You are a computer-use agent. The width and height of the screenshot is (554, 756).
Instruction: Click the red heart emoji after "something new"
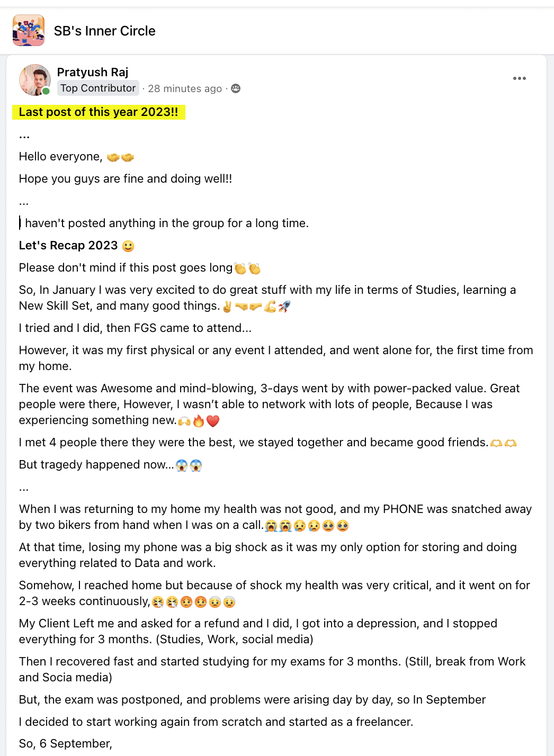(213, 421)
